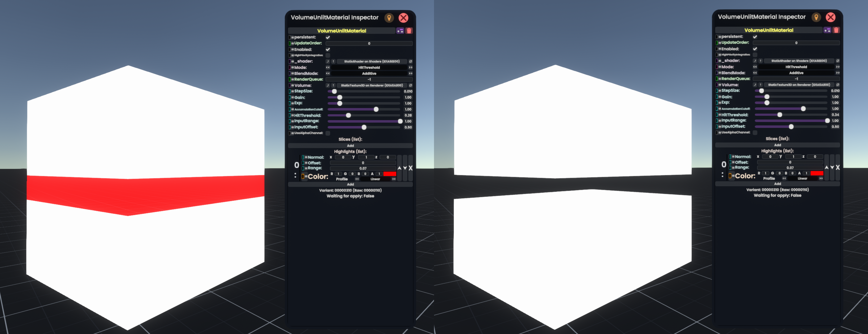Uncheck the Enabled checkbox in the right inspector
Viewport: 868px width, 334px height.
[x=755, y=49]
